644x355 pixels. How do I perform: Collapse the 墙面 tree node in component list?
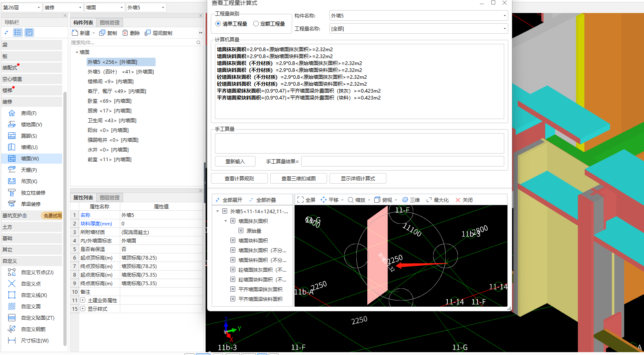pos(77,52)
